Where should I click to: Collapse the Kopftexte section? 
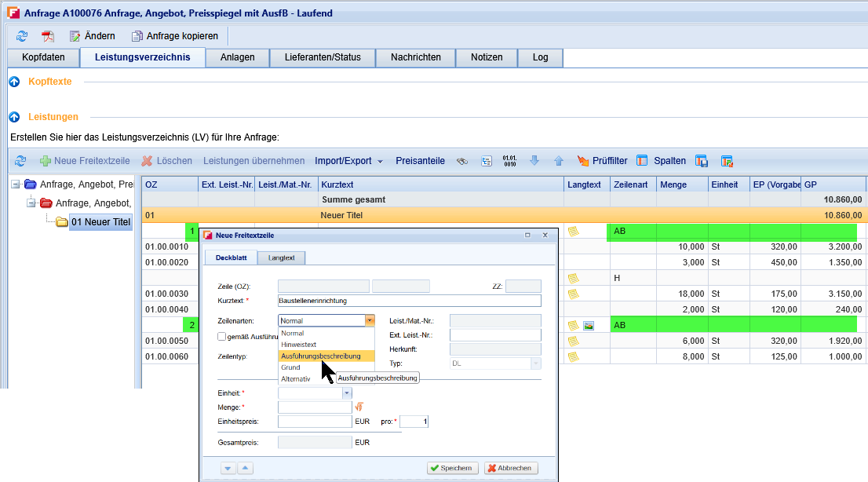coord(14,82)
